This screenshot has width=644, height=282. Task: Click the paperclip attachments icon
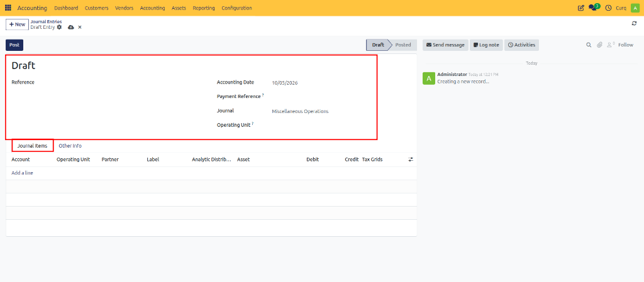coord(599,45)
